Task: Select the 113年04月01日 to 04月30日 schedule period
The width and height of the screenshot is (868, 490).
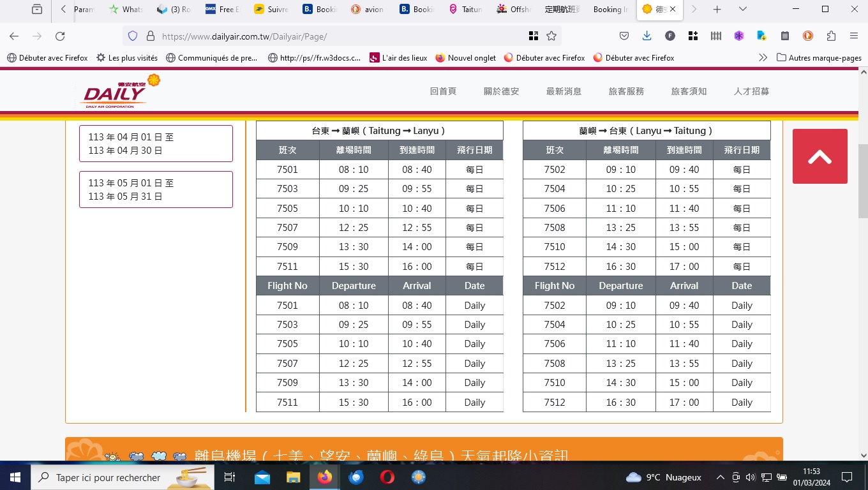Action: point(156,144)
